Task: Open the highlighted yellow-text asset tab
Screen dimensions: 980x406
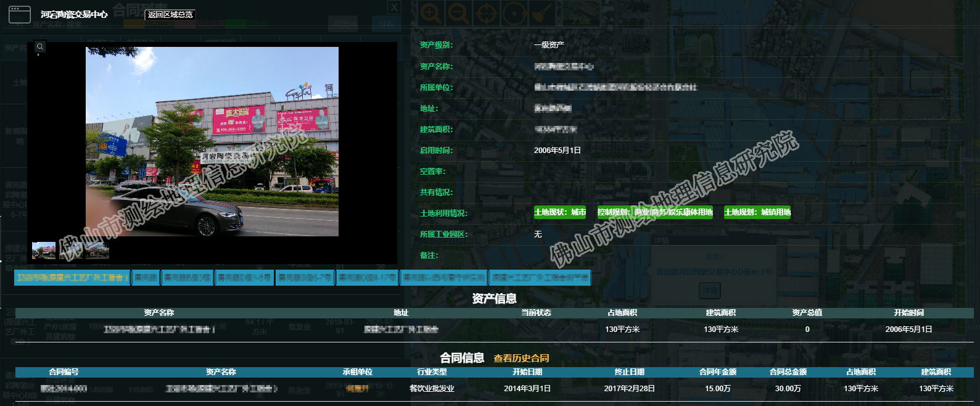Action: (x=72, y=278)
